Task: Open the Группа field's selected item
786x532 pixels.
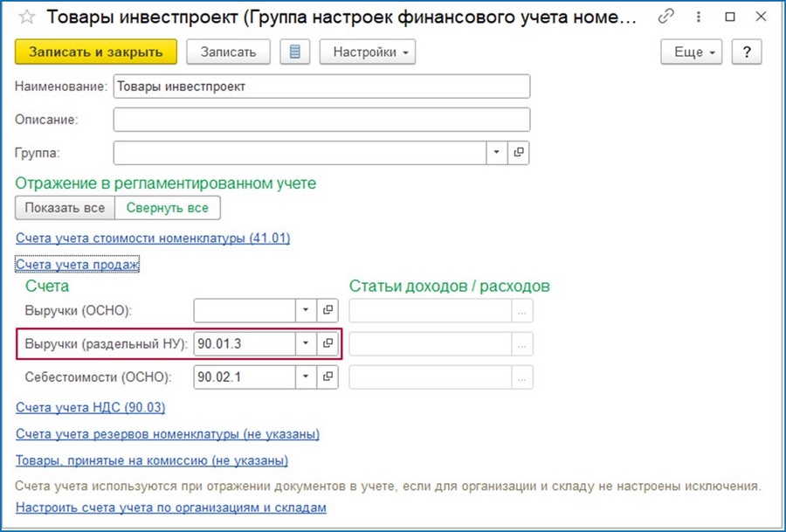Action: (518, 152)
